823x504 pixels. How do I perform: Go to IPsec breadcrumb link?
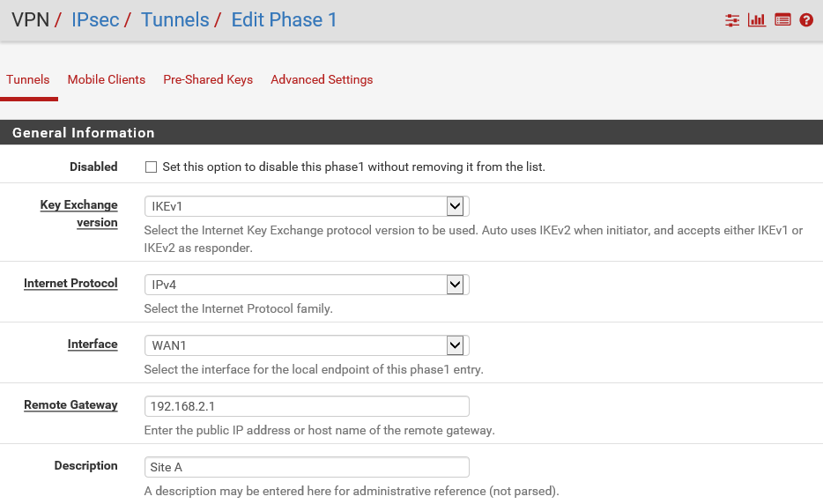pyautogui.click(x=95, y=20)
